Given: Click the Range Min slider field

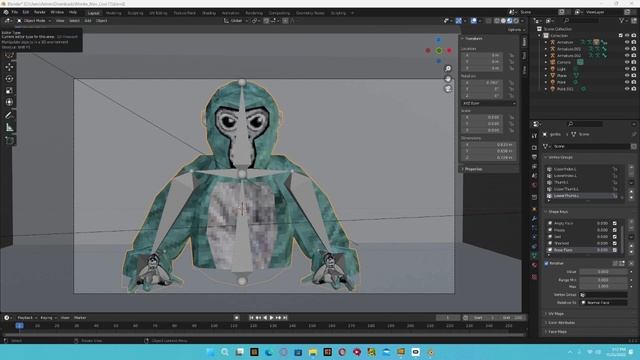Looking at the screenshot, I should tap(603, 280).
